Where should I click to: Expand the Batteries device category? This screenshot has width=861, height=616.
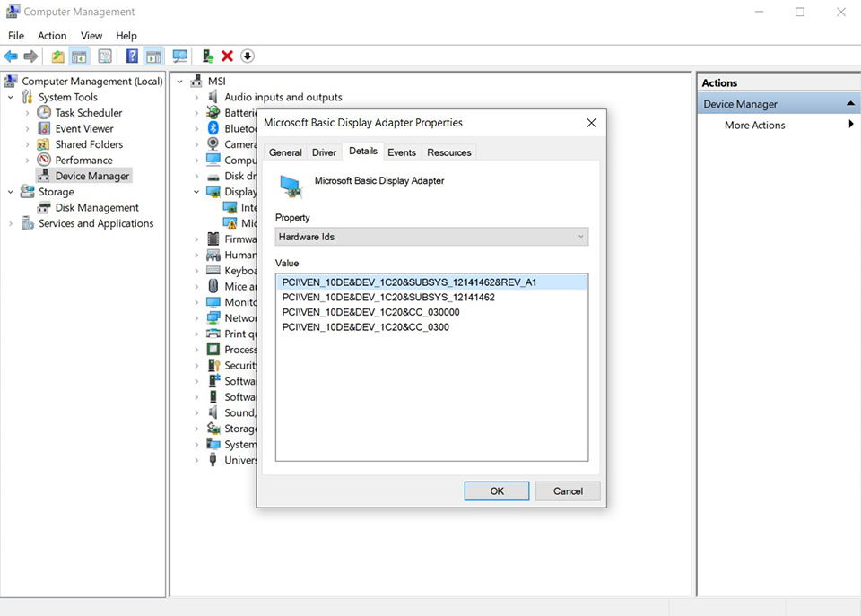[x=196, y=113]
